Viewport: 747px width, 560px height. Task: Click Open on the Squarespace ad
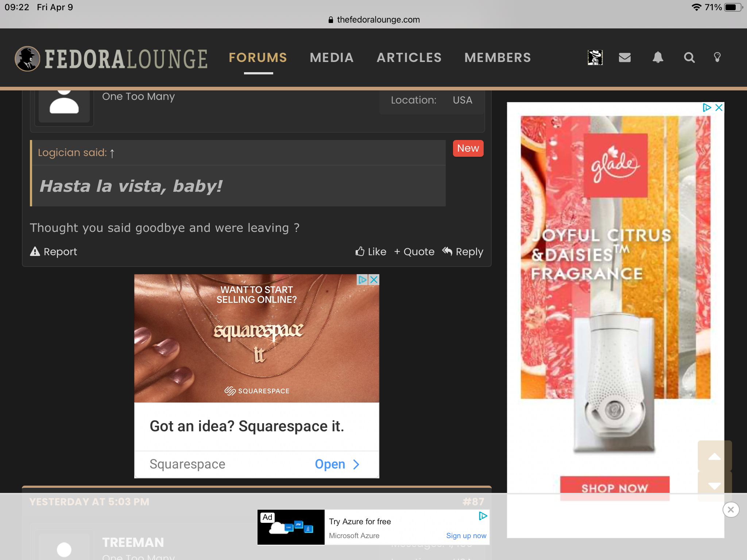click(x=330, y=464)
